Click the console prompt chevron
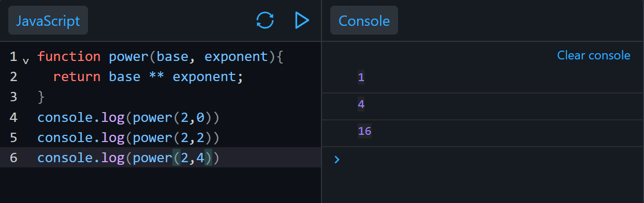 pyautogui.click(x=337, y=160)
